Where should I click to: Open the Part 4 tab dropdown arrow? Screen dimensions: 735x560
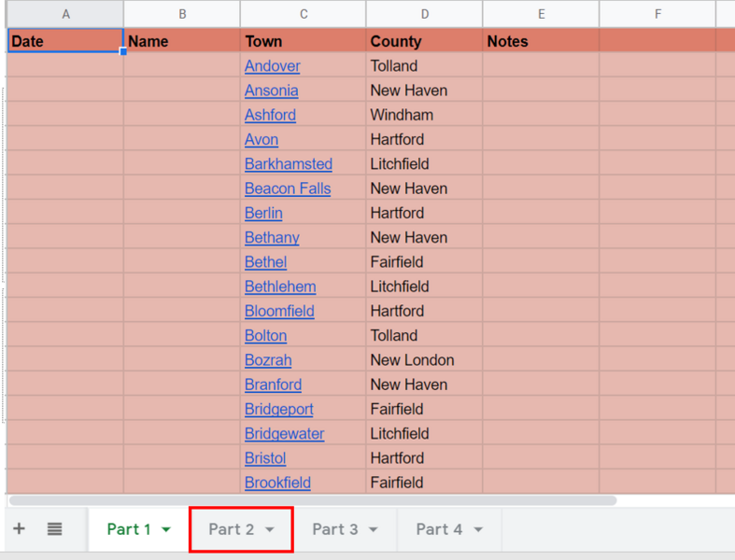tap(478, 530)
